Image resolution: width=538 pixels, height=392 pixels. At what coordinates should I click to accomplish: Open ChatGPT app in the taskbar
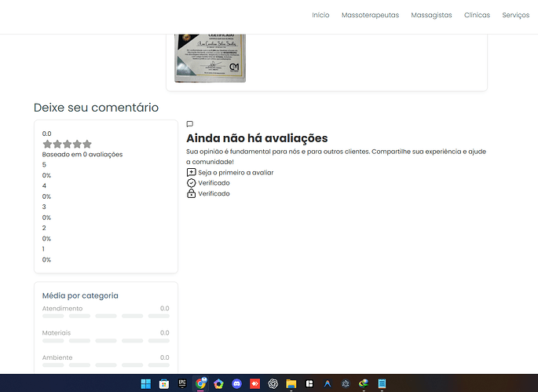coord(273,383)
